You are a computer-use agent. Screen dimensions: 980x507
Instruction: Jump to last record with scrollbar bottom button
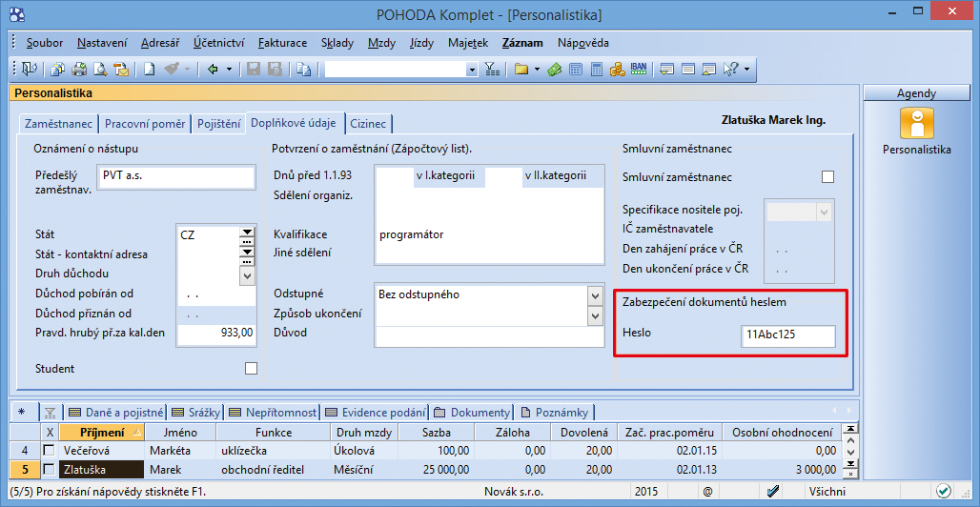(x=850, y=464)
